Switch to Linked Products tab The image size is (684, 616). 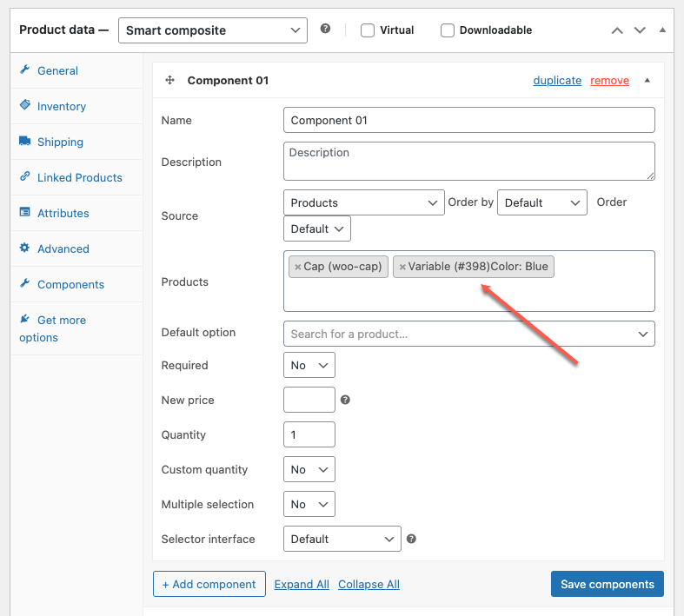click(x=79, y=177)
